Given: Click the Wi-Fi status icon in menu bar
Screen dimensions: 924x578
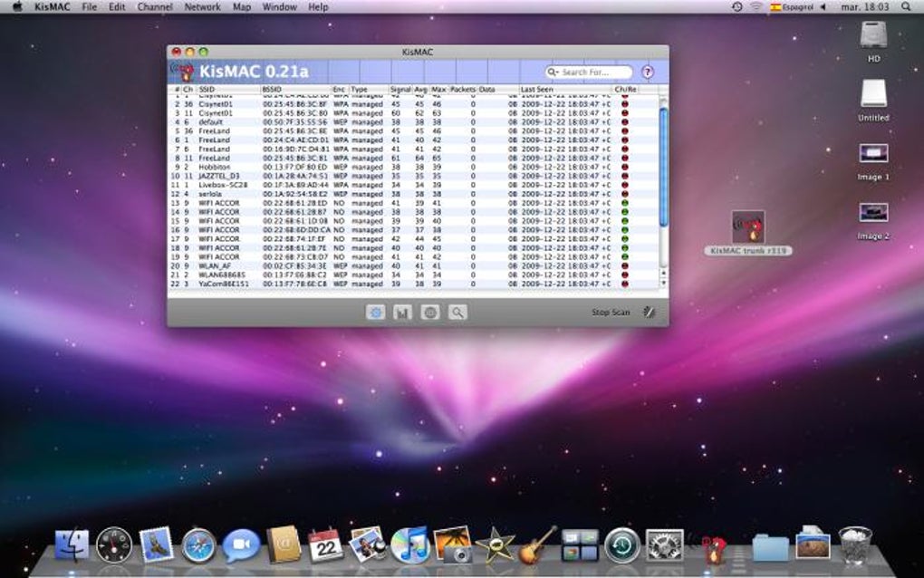Looking at the screenshot, I should 756,7.
